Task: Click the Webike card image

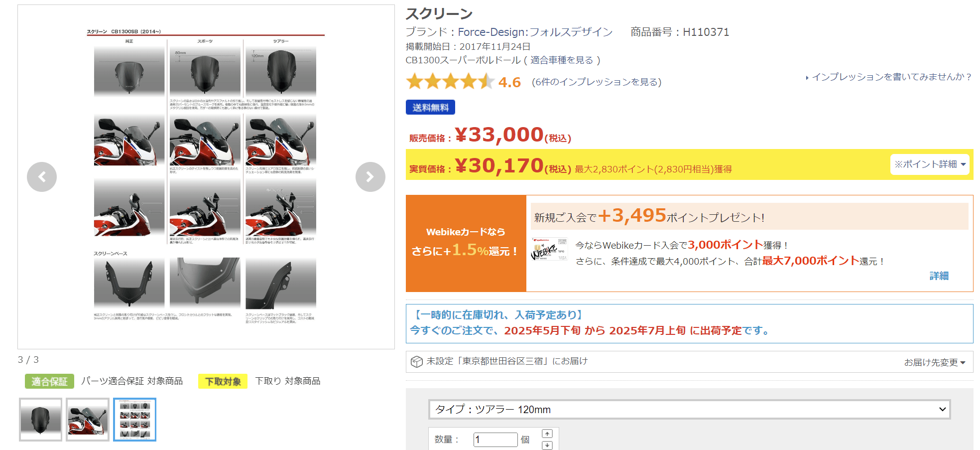Action: click(549, 249)
